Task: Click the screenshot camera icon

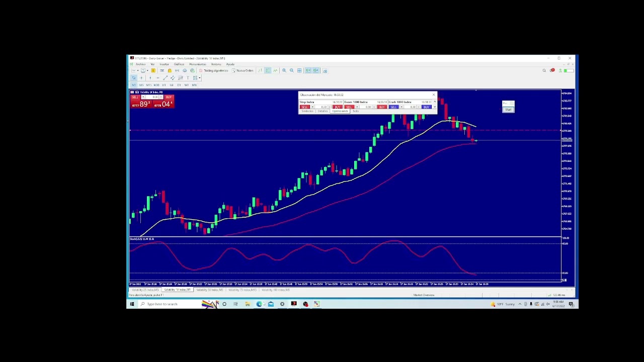Action: (x=325, y=71)
